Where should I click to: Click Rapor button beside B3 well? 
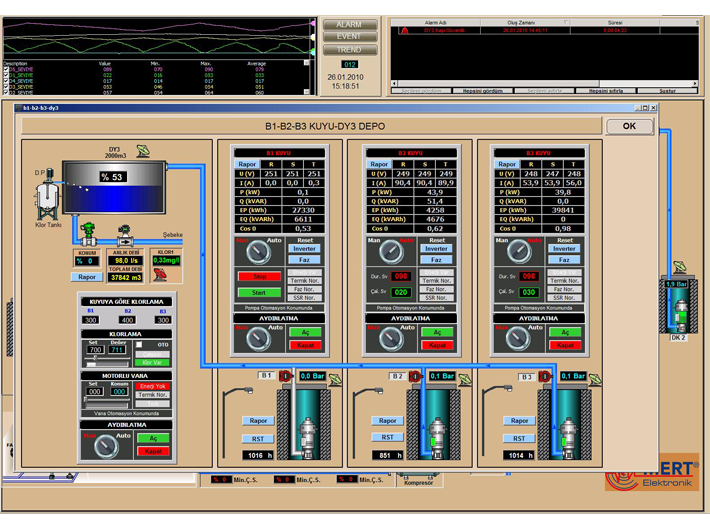tap(519, 421)
